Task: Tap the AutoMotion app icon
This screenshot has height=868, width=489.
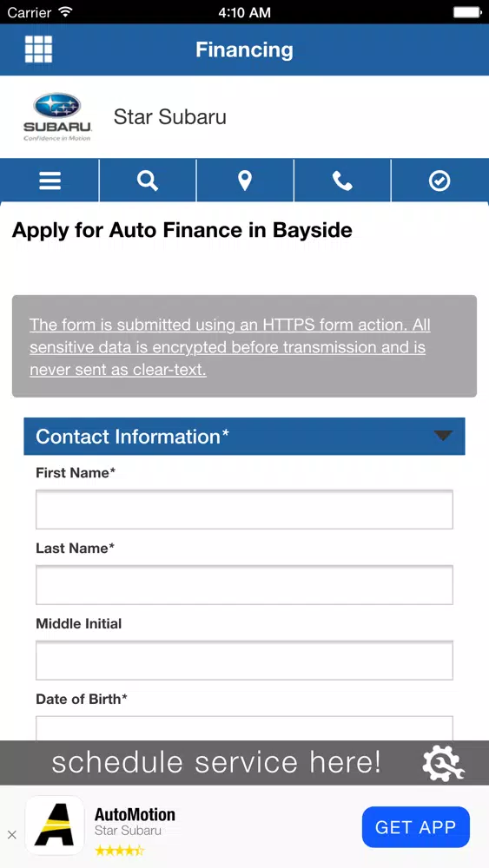Action: tap(55, 826)
